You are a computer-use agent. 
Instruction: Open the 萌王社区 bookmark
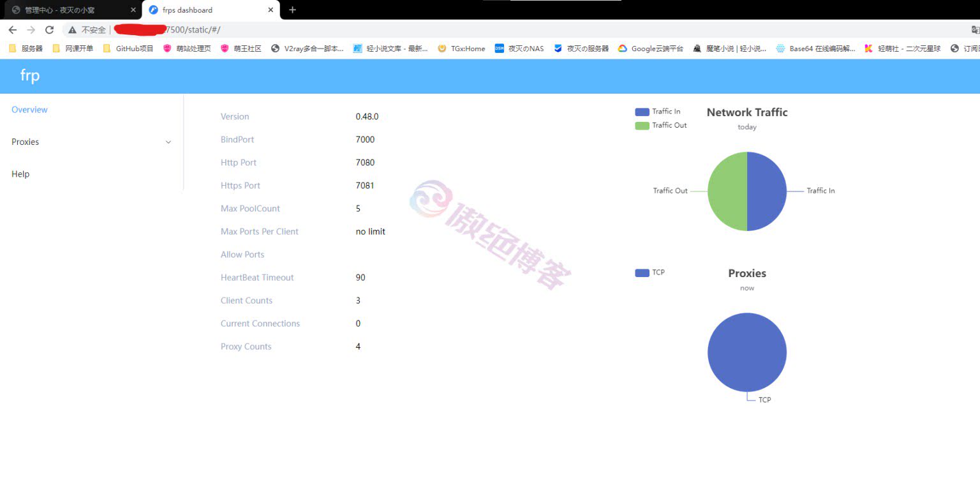241,49
